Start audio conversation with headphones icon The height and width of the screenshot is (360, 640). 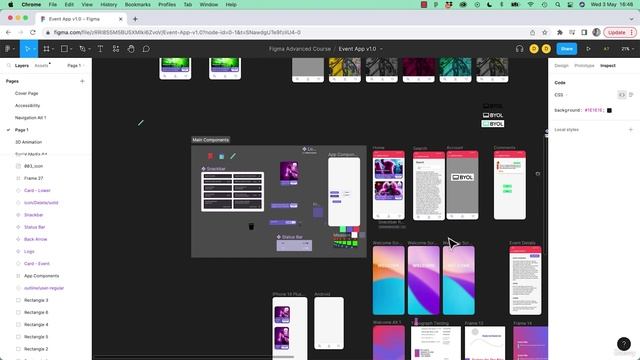[519, 49]
